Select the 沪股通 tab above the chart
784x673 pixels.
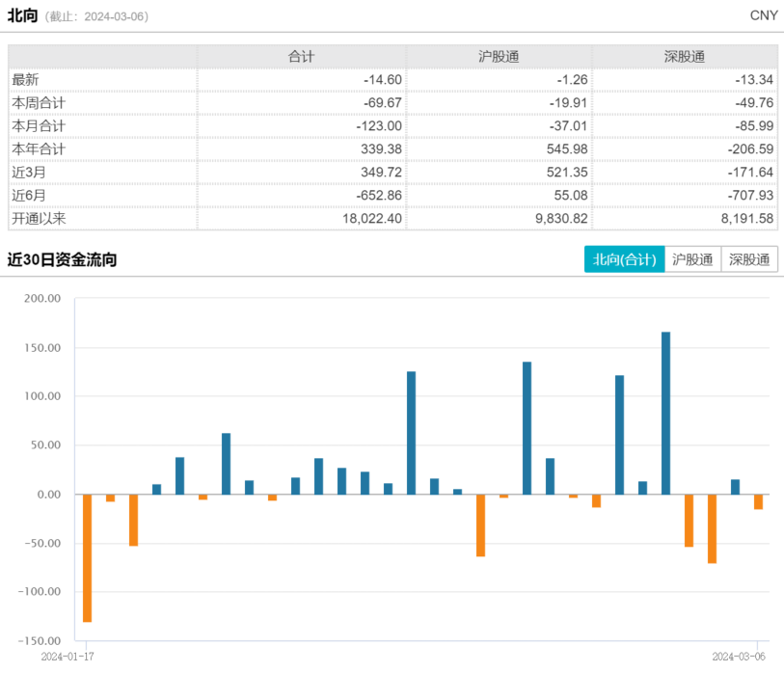(x=692, y=259)
